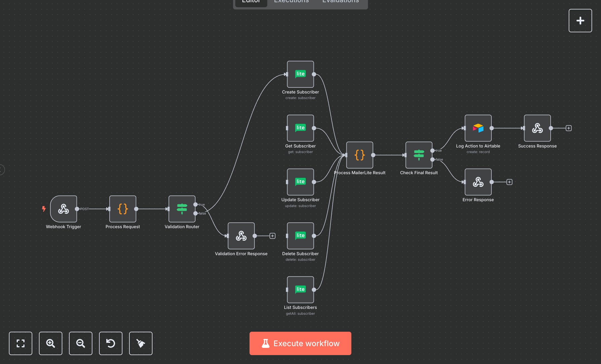Screen dimensions: 601x364
Task: Open the Evaluations tab
Action: (340, 2)
